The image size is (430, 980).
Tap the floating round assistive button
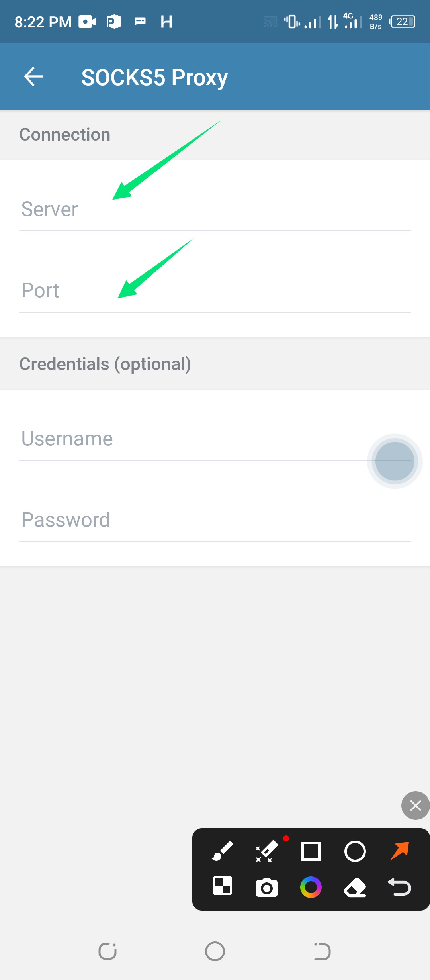pyautogui.click(x=395, y=461)
